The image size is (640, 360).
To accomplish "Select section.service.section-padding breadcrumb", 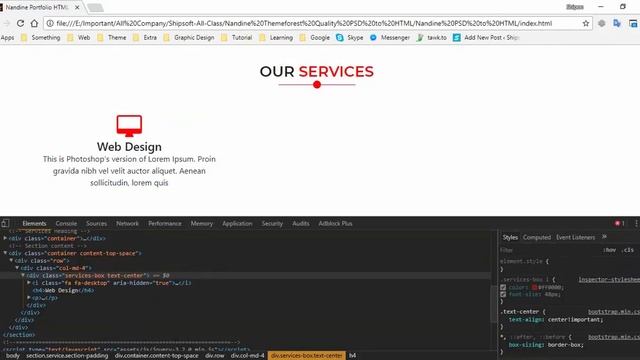I will click(x=67, y=356).
